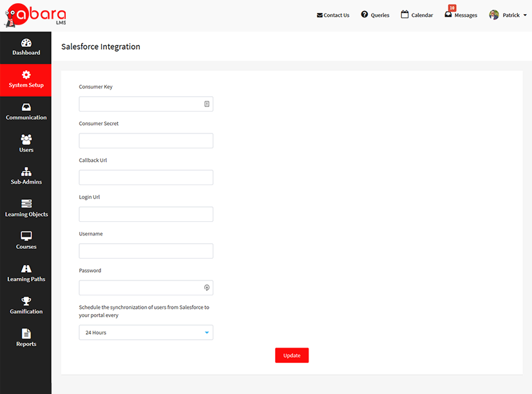532x394 pixels.
Task: Focus the Password input field
Action: pyautogui.click(x=146, y=288)
